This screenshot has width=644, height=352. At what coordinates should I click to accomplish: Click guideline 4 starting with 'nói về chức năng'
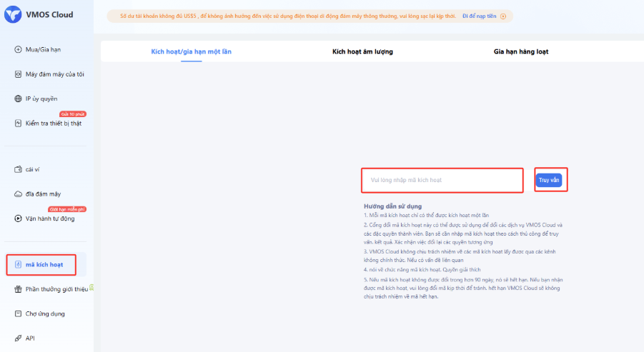[422, 270]
